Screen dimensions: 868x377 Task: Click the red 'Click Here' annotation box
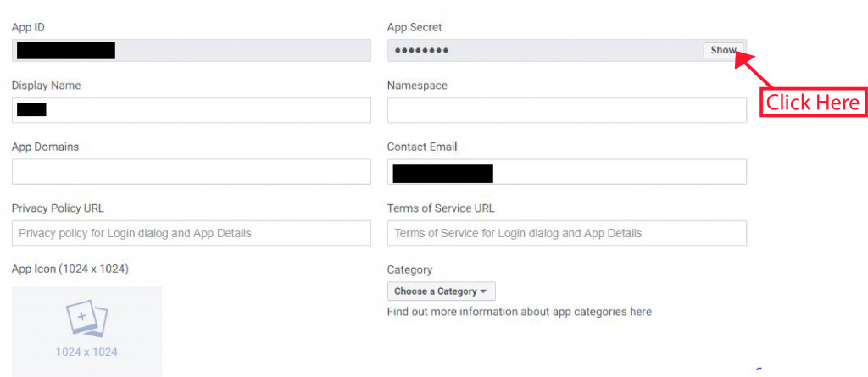813,103
